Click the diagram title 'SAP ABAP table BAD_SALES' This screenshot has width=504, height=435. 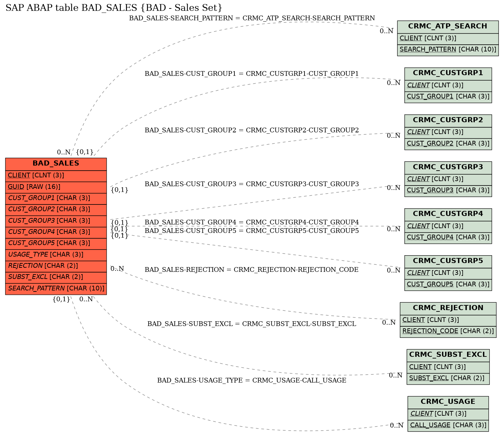[x=114, y=8]
